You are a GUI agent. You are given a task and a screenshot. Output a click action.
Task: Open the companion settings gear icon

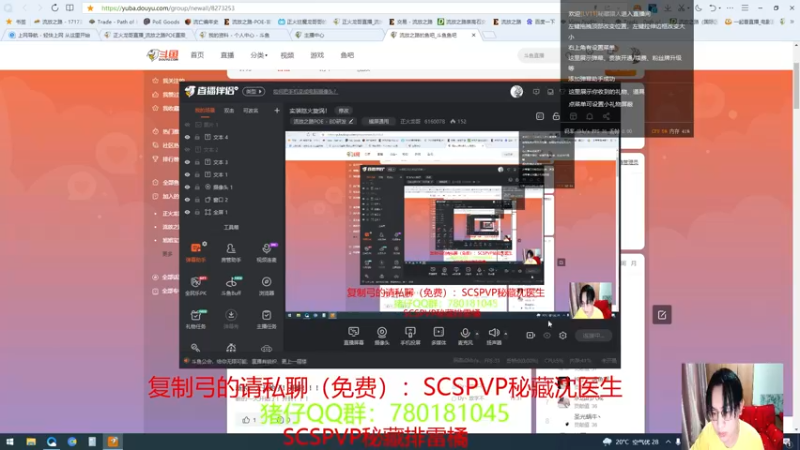pyautogui.click(x=563, y=336)
